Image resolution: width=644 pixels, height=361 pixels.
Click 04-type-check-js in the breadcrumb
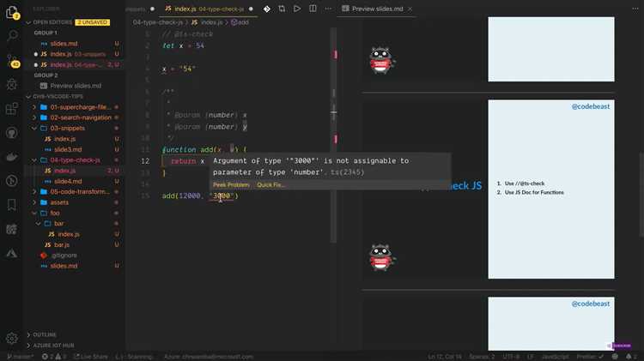(158, 22)
